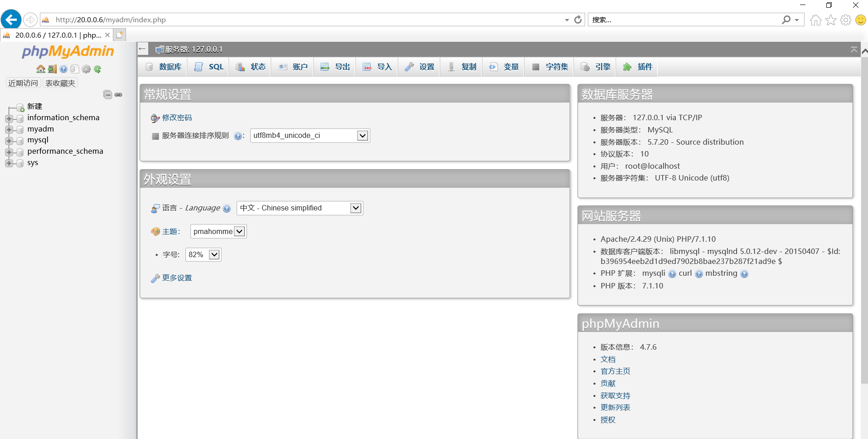
Task: Open the 官方主页 link
Action: (x=615, y=371)
